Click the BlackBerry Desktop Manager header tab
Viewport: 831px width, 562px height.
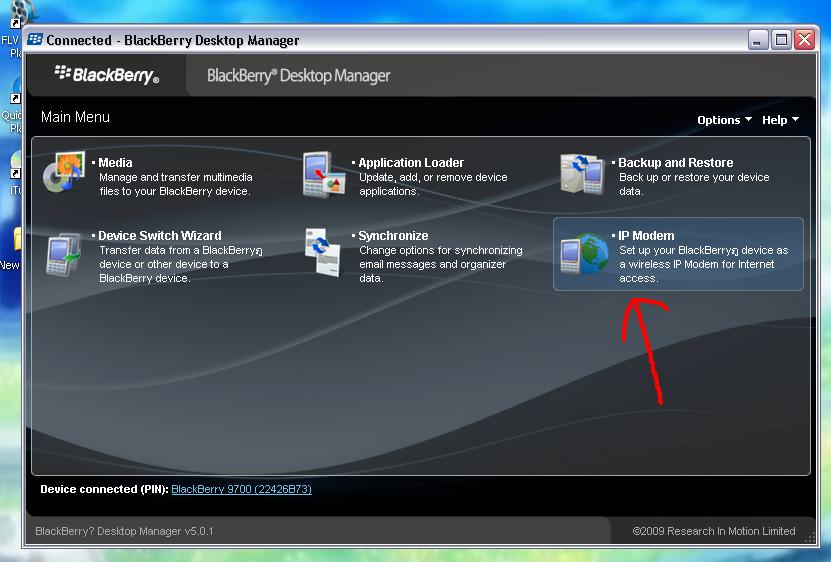[x=298, y=76]
